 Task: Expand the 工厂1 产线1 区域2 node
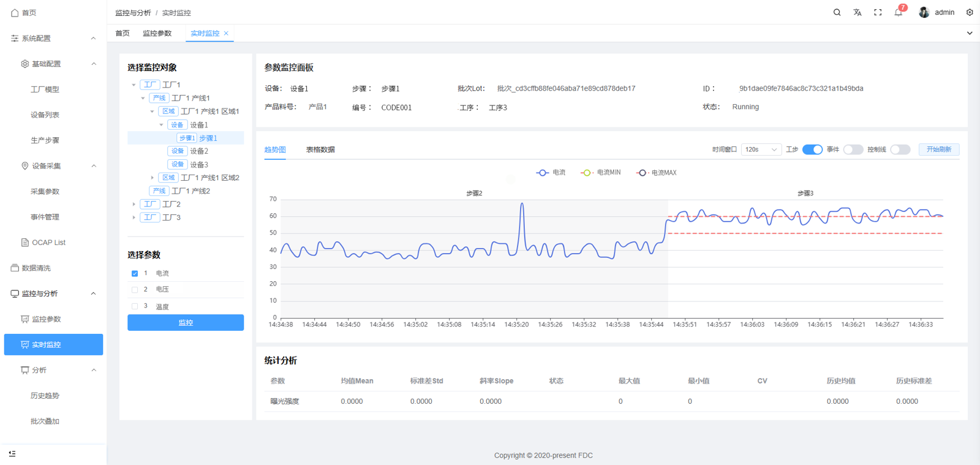tap(152, 178)
